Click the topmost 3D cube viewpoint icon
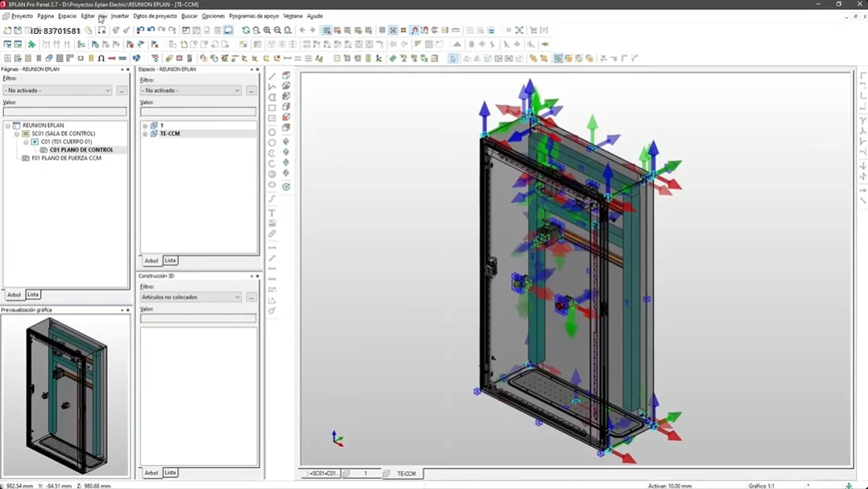The height and width of the screenshot is (489, 868). [x=286, y=75]
